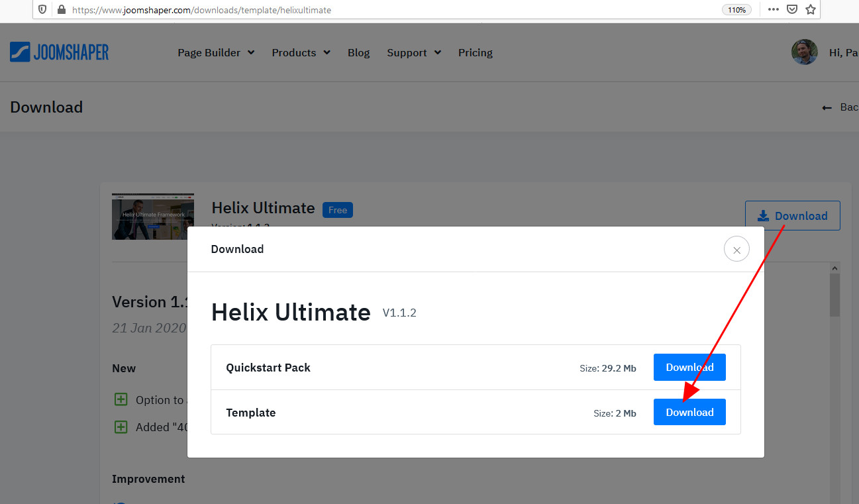Download the Template file
859x504 pixels.
point(689,412)
